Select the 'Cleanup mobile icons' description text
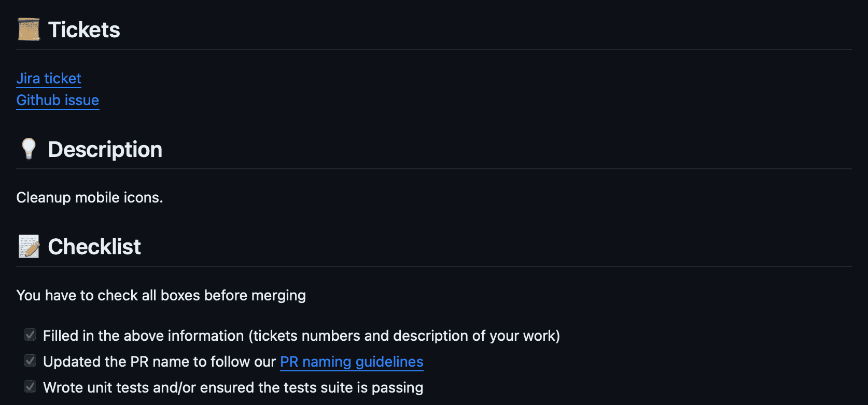This screenshot has width=868, height=405. [x=90, y=197]
